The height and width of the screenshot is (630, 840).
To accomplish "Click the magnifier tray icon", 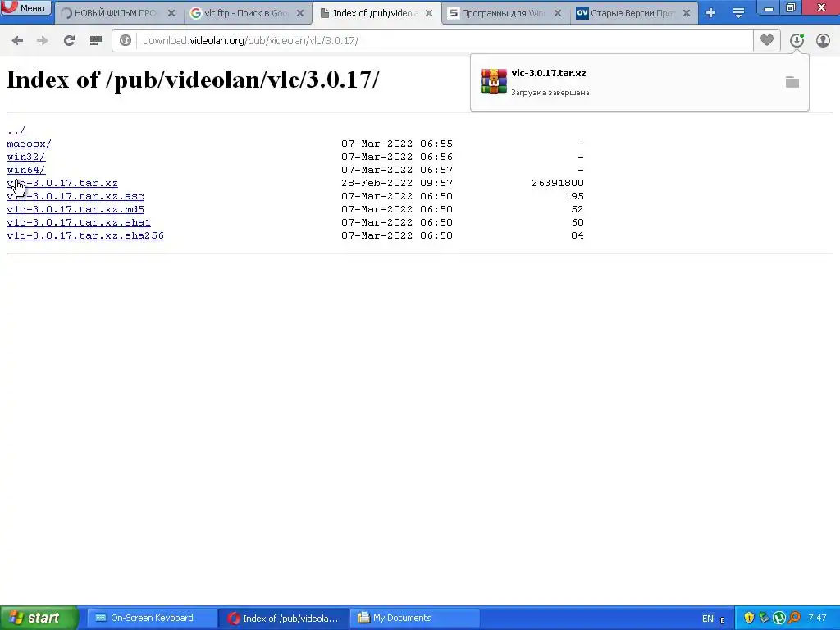I will [x=794, y=618].
